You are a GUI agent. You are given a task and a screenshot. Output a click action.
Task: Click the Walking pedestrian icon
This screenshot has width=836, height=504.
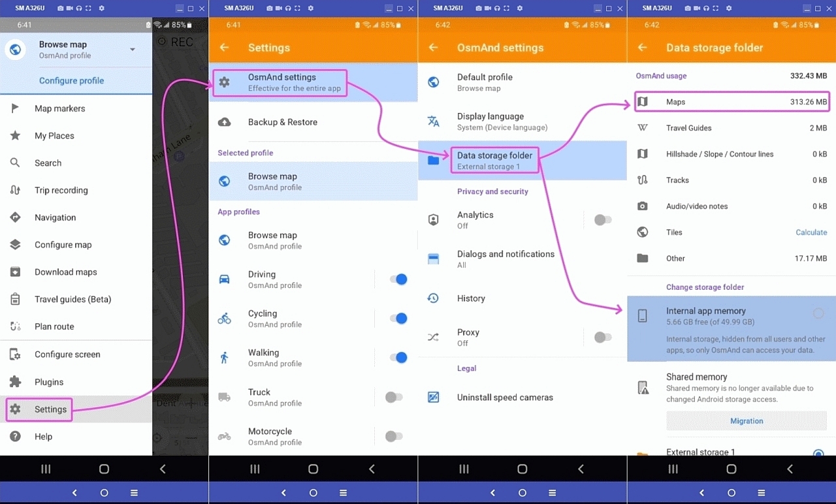point(224,358)
